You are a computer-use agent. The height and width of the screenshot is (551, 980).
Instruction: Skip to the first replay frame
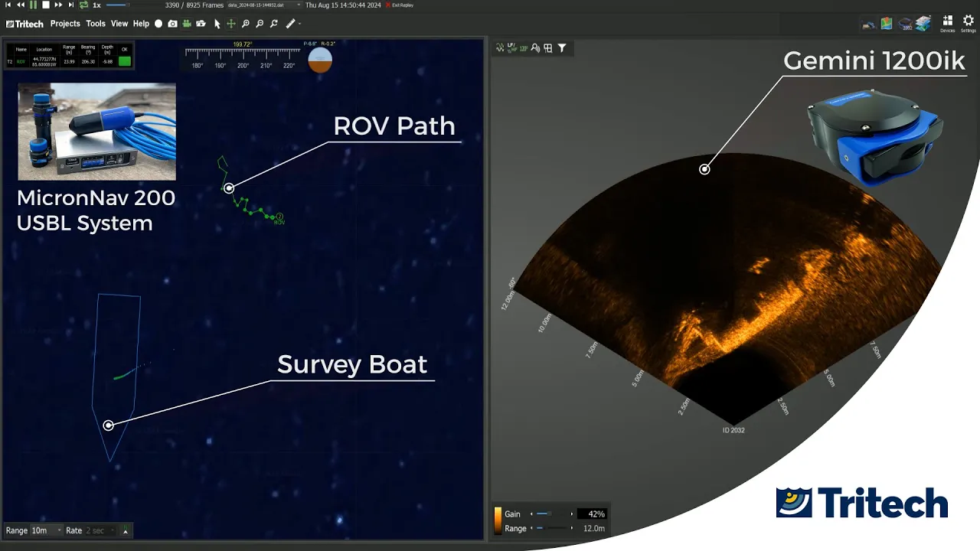click(8, 5)
